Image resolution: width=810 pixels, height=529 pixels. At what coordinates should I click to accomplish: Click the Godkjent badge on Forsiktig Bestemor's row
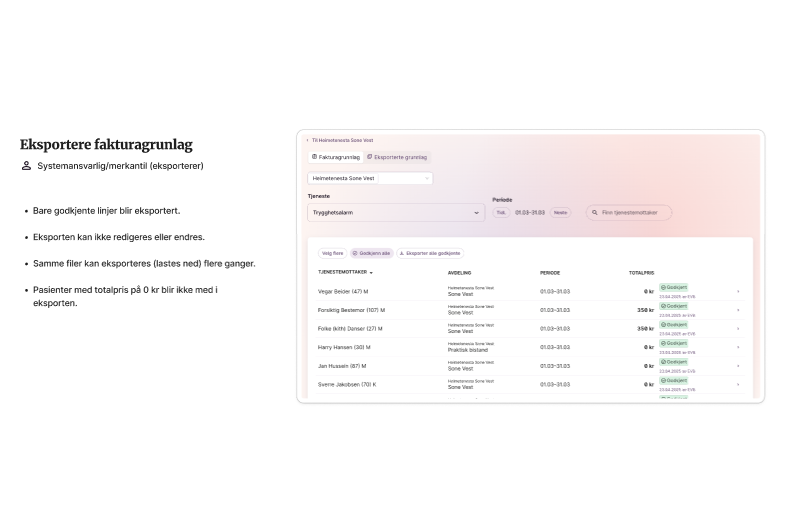tap(673, 306)
